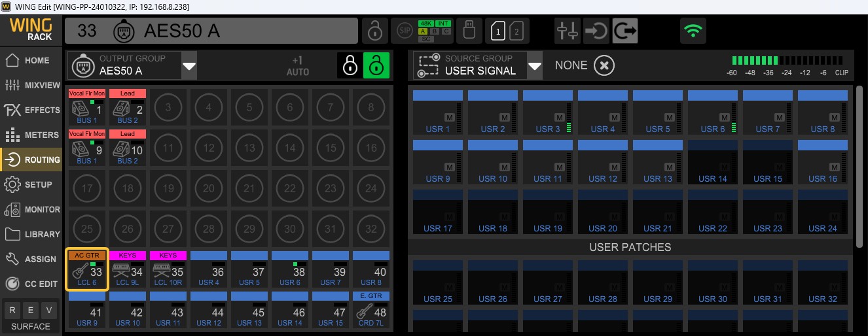
Task: Toggle the green unlocked padlock
Action: coord(376,65)
